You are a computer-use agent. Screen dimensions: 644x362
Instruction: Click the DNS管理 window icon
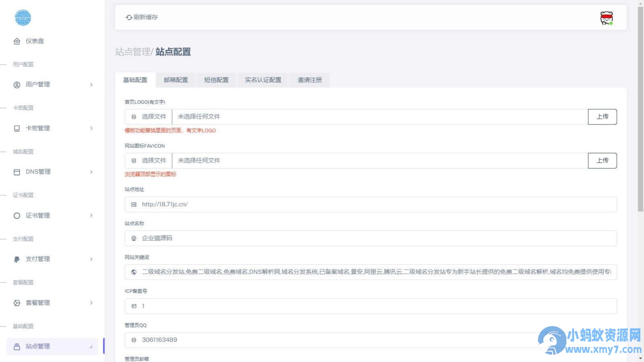[17, 172]
